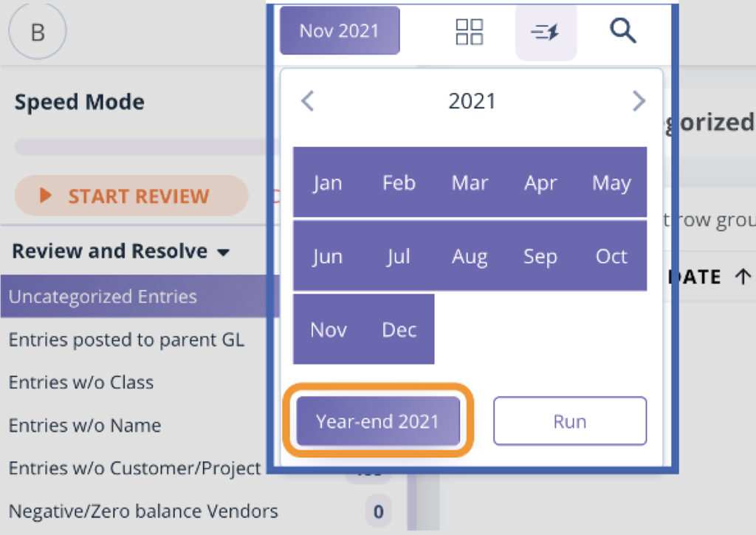756x535 pixels.
Task: Open the Nov 2021 period selector
Action: (x=340, y=30)
